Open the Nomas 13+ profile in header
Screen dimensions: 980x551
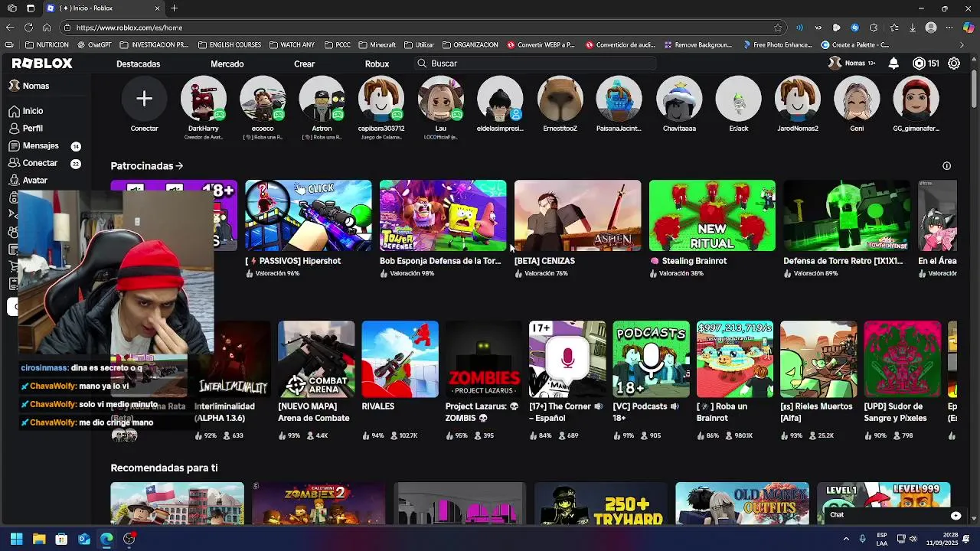coord(852,64)
